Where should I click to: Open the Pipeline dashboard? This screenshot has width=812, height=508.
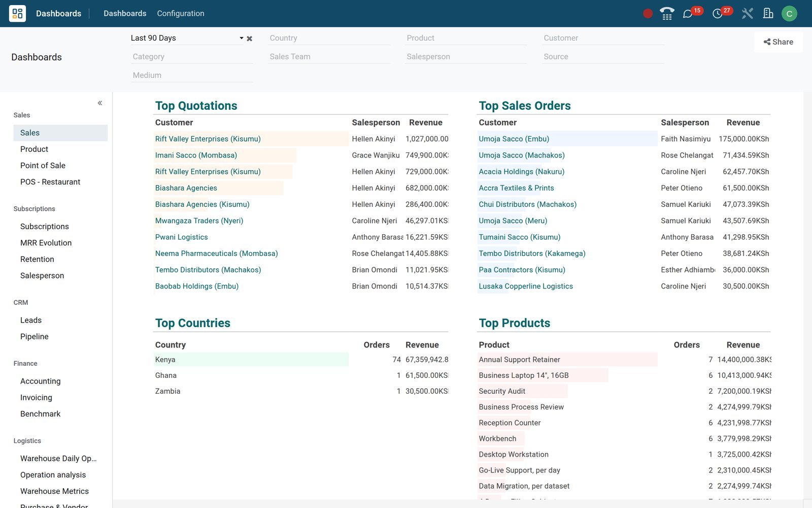pyautogui.click(x=60, y=336)
